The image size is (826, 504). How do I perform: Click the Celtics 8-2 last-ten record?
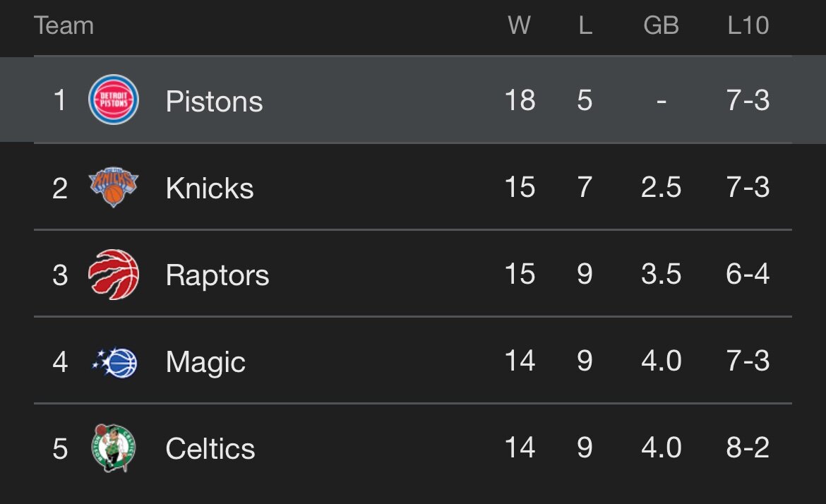click(748, 448)
